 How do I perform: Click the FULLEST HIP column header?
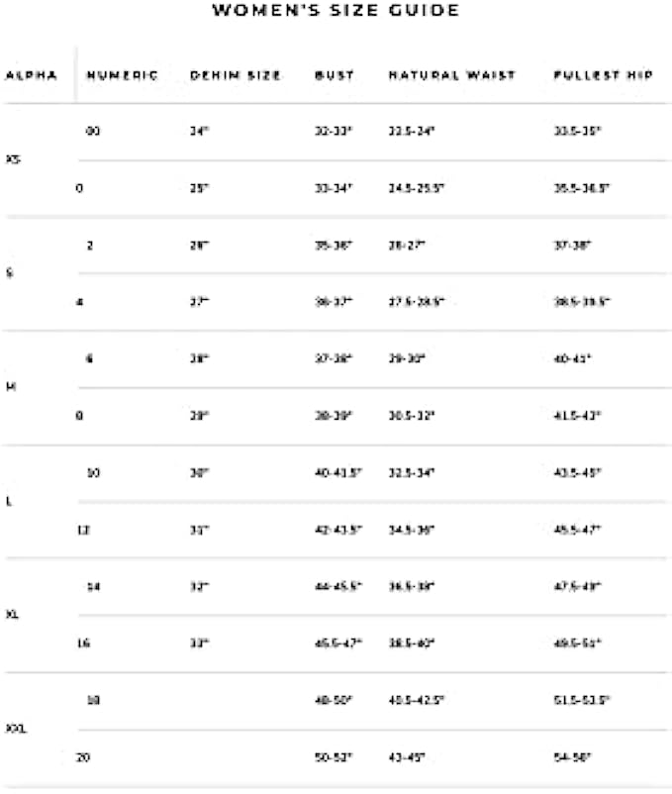click(603, 75)
